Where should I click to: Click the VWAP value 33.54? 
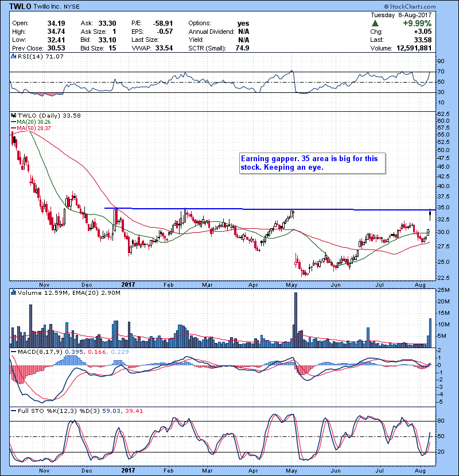coord(164,48)
